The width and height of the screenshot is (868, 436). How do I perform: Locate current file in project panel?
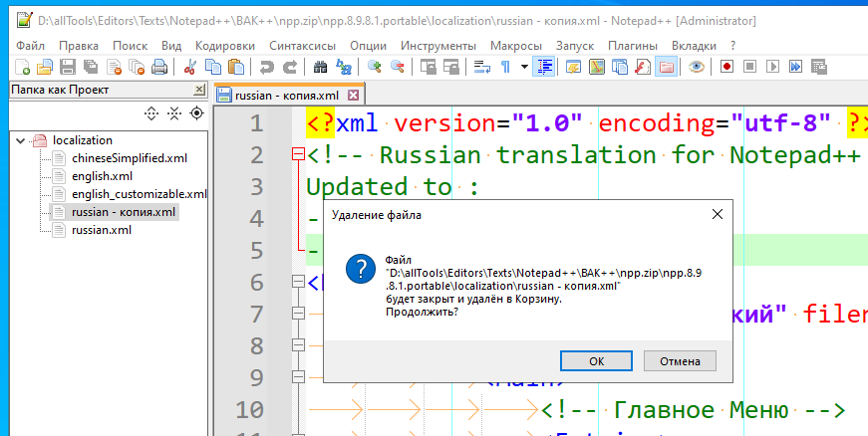pyautogui.click(x=196, y=113)
